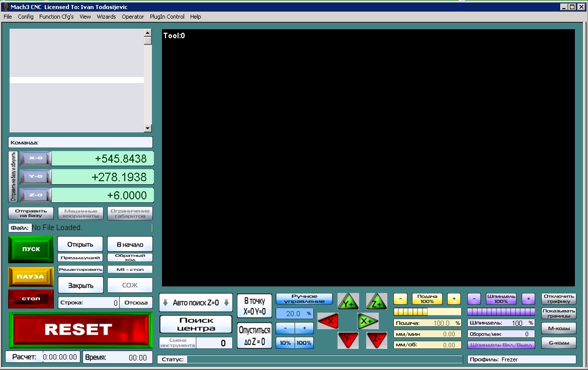Click the Mach3 application icon in title bar
Image resolution: width=588 pixels, height=370 pixels.
click(x=6, y=7)
